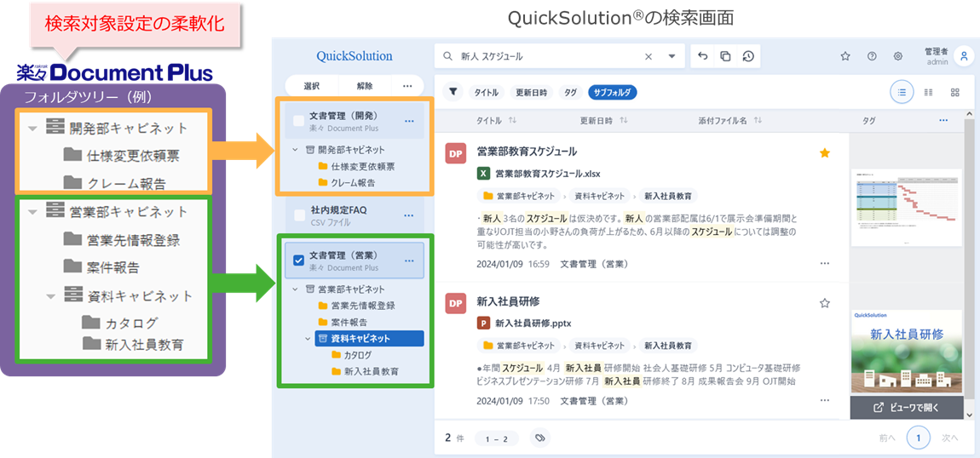The width and height of the screenshot is (980, 458).
Task: Click page 1 pagination button
Action: coord(918,438)
